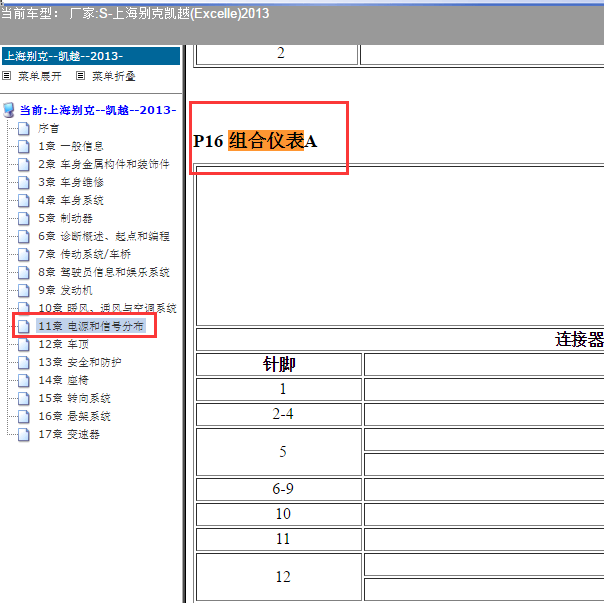The height and width of the screenshot is (603, 604).
Task: Open chapter 1章 一般信息
Action: tap(71, 146)
